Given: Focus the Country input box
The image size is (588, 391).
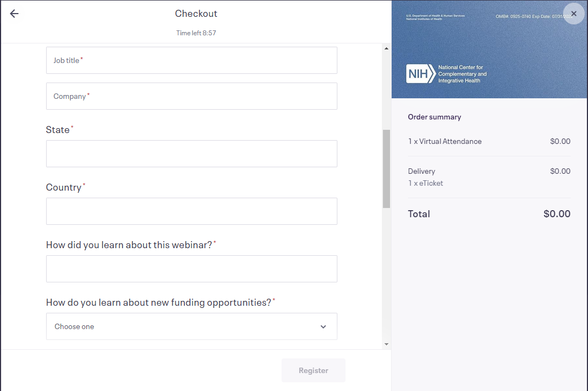Looking at the screenshot, I should point(191,211).
